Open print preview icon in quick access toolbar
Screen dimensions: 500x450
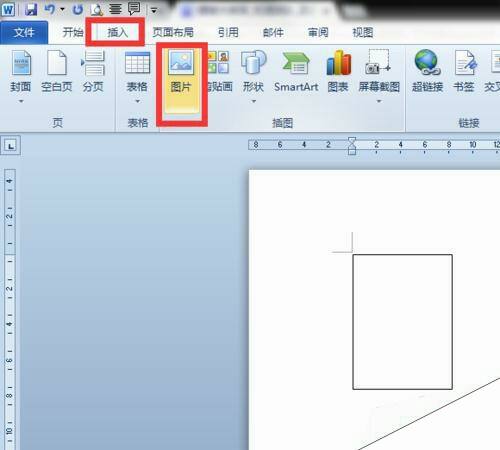[x=96, y=9]
